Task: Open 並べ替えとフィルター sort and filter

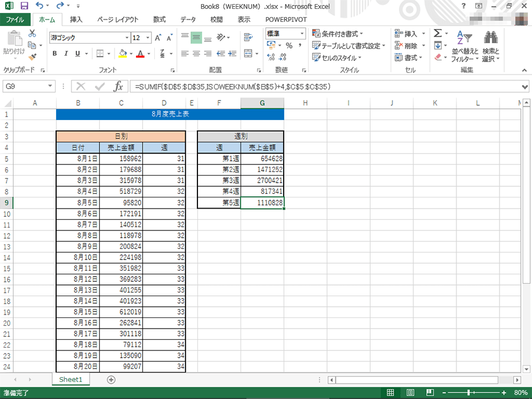Action: [x=465, y=47]
